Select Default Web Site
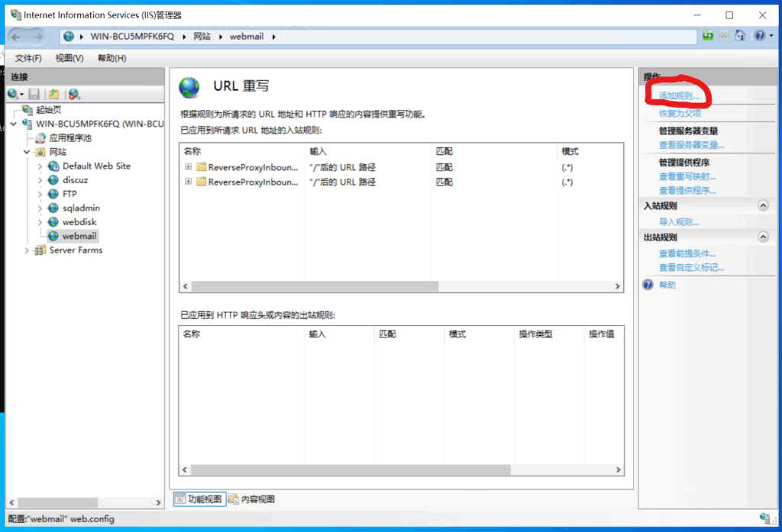Image resolution: width=782 pixels, height=532 pixels. [x=96, y=166]
